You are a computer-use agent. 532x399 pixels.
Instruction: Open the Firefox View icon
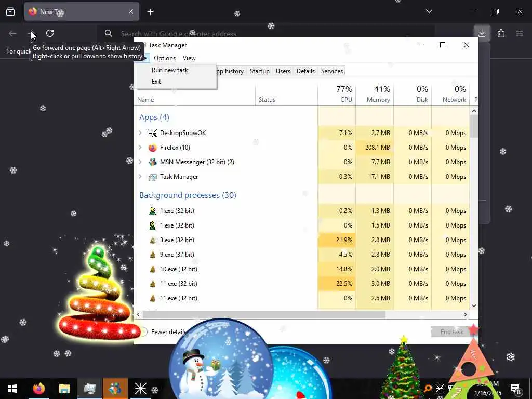click(x=10, y=12)
